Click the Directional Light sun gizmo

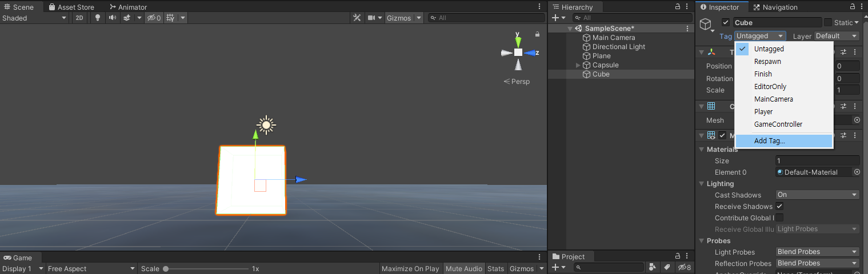coord(266,125)
